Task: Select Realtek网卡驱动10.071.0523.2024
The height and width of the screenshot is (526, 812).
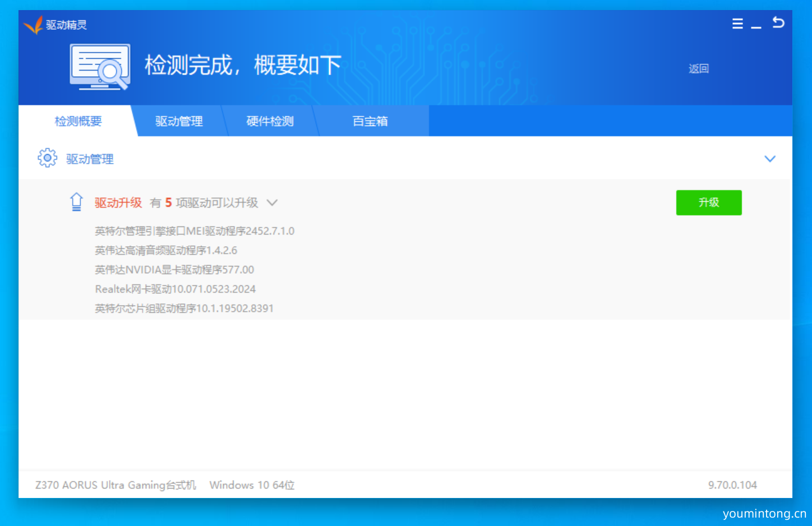Action: (x=176, y=289)
